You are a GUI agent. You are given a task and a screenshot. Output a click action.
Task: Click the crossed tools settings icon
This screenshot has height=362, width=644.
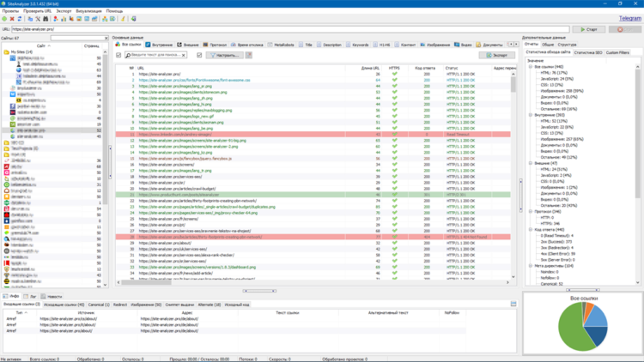click(38, 19)
